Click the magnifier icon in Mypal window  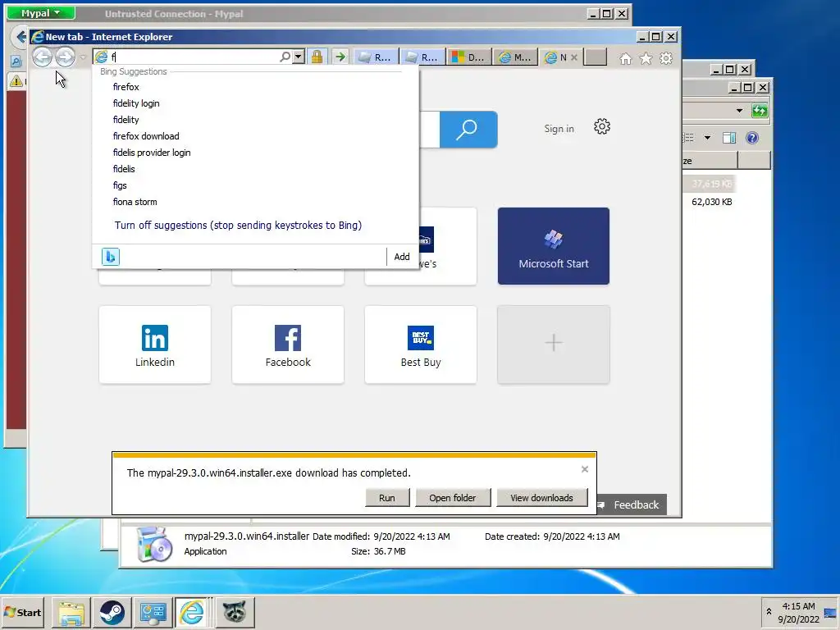tap(16, 61)
